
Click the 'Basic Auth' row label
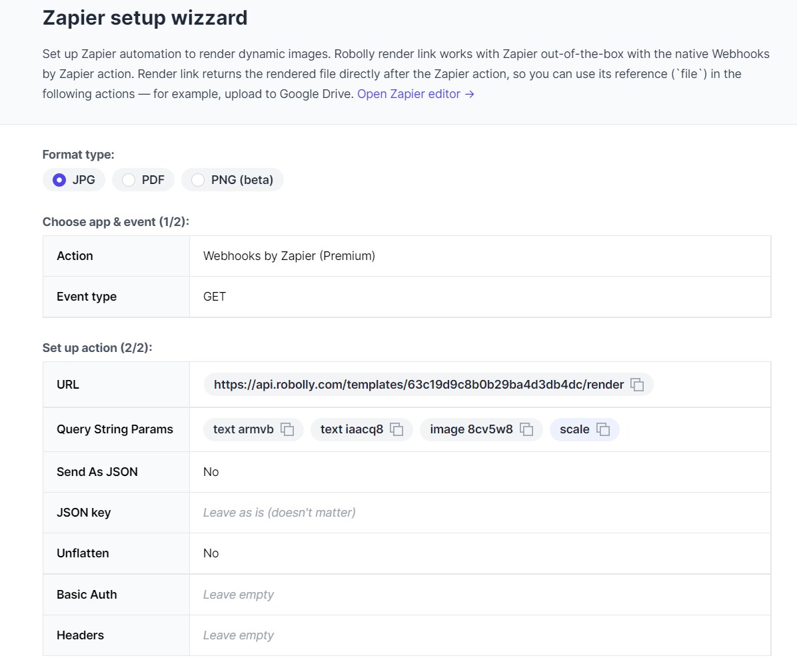tap(87, 595)
